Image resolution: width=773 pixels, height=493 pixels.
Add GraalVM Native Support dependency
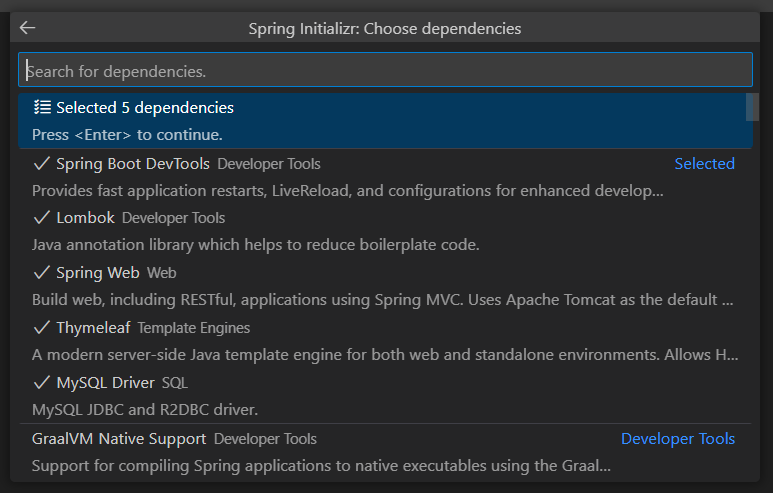(386, 452)
